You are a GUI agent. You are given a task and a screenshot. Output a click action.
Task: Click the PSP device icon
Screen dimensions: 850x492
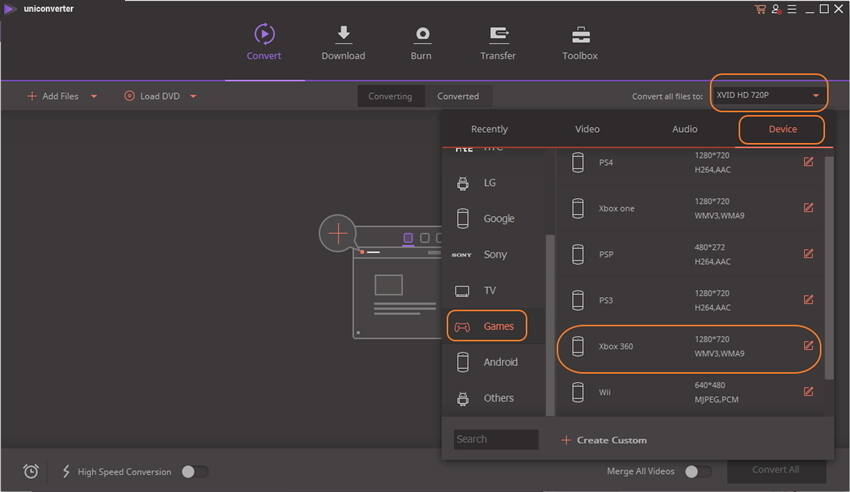pyautogui.click(x=578, y=254)
